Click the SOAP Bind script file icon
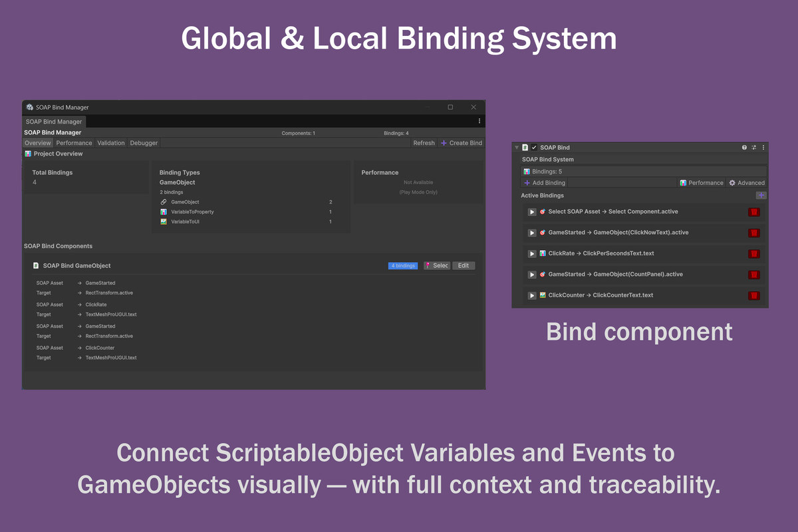This screenshot has height=532, width=798. [x=525, y=148]
